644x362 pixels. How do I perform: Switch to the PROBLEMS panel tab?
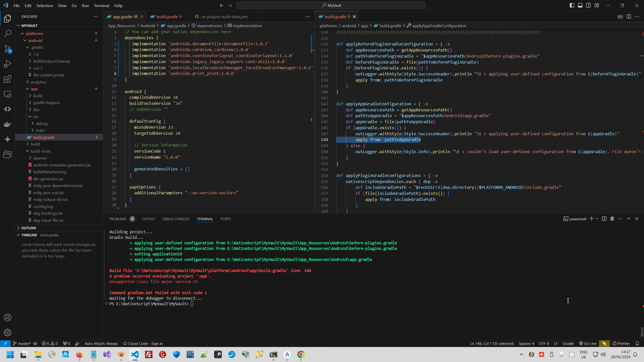pos(118,219)
